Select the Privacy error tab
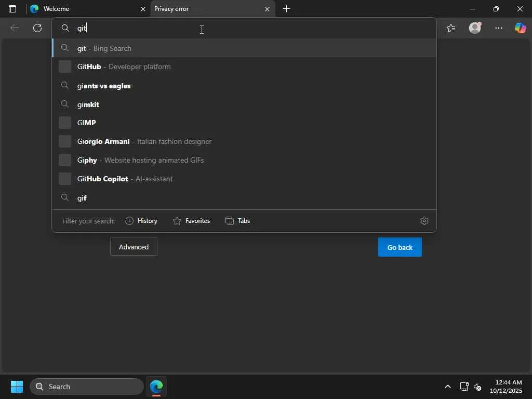The image size is (532, 399). click(x=212, y=9)
